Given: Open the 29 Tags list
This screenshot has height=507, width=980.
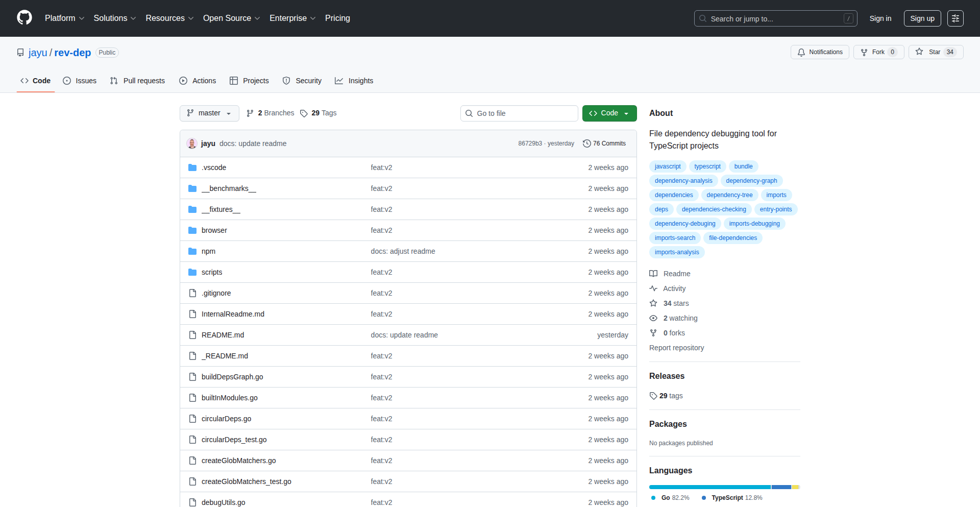Looking at the screenshot, I should pos(318,113).
